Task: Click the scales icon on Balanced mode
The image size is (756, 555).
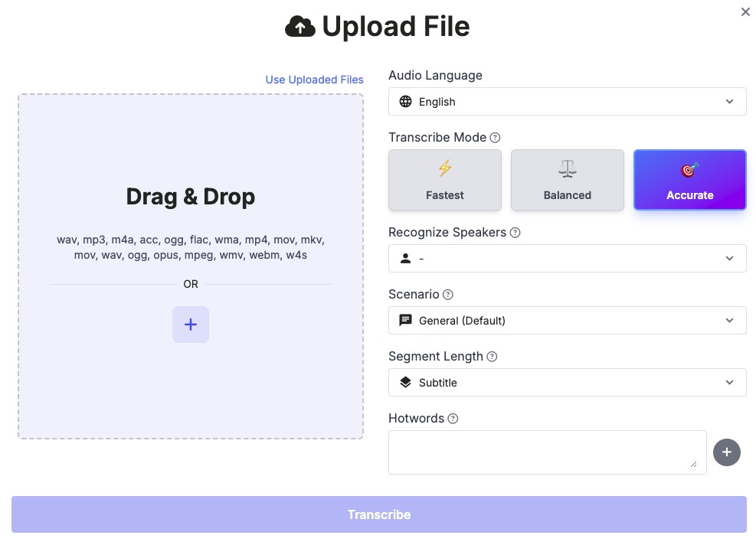Action: (x=568, y=169)
